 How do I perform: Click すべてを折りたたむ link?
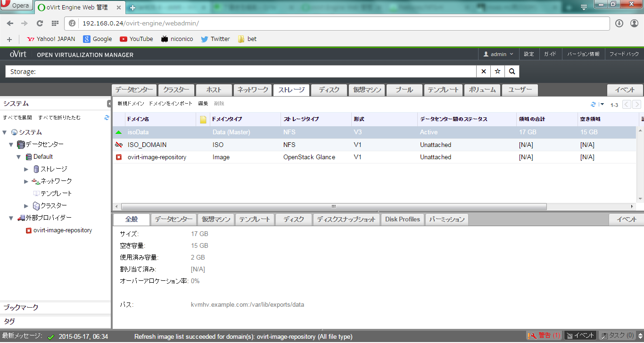pyautogui.click(x=59, y=118)
